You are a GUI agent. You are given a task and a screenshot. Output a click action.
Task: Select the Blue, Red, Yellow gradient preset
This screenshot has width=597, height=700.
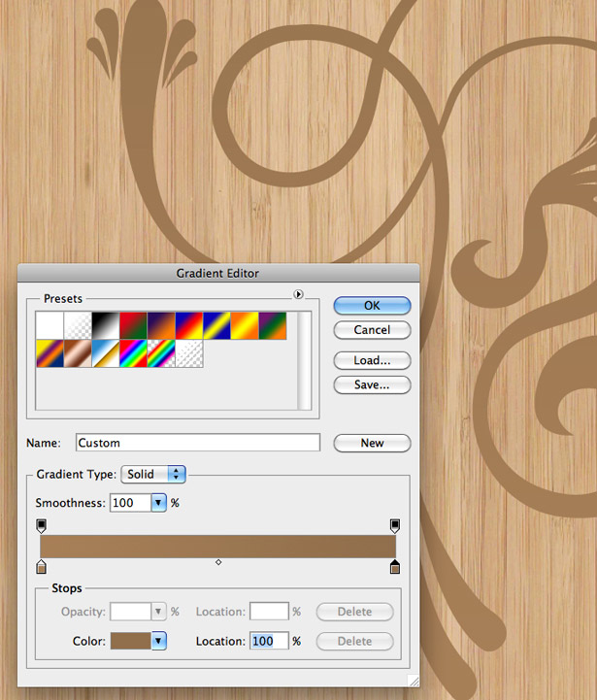pyautogui.click(x=189, y=325)
